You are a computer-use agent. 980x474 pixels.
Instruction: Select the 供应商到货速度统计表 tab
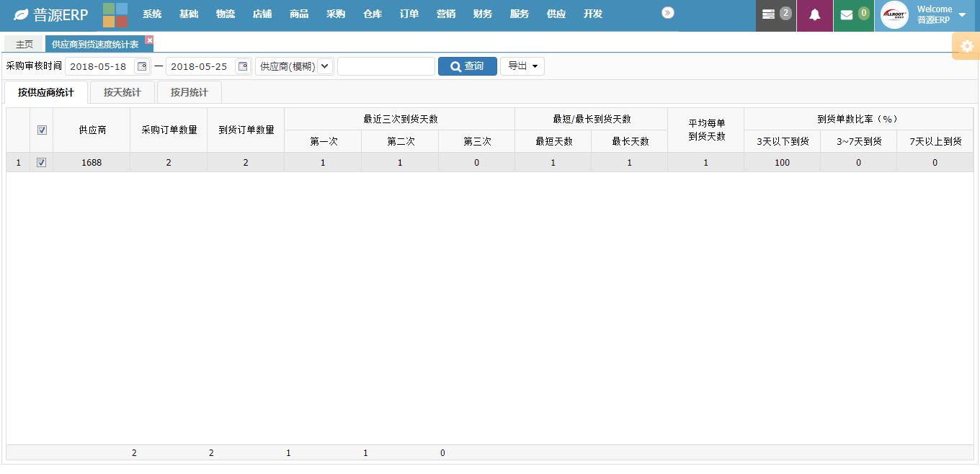(x=95, y=44)
